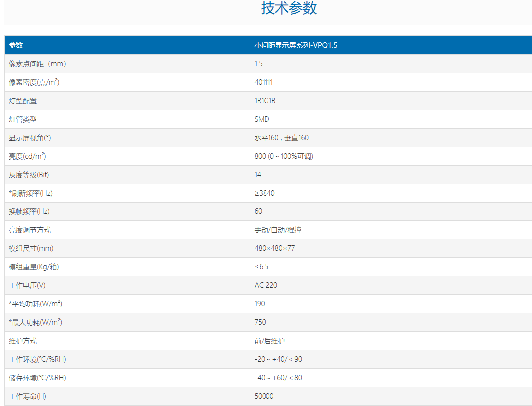Select the 小间距显示屏系列-VPQ1.5 column header
Screen dimensions: 532x406
point(297,45)
